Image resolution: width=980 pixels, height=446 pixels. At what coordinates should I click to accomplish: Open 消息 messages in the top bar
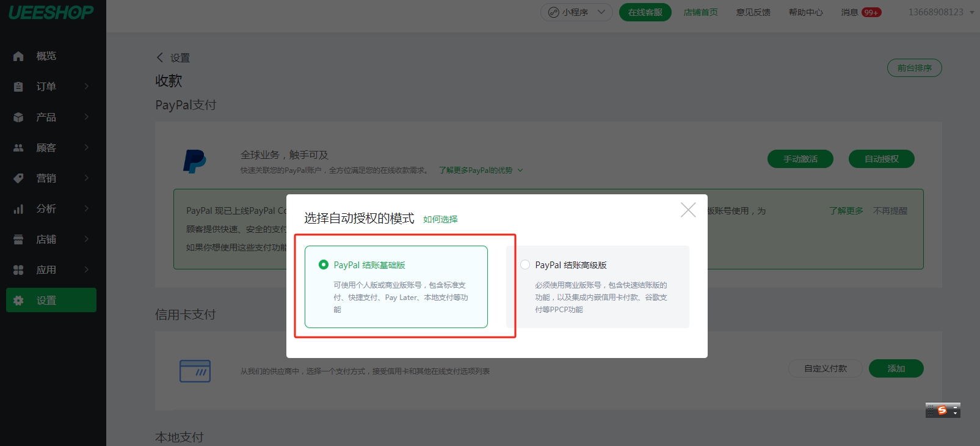849,12
